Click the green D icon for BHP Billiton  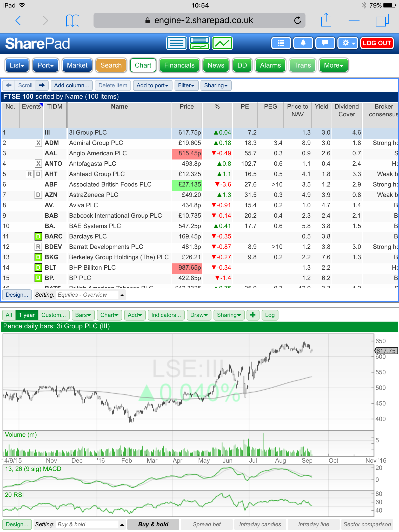coord(38,268)
